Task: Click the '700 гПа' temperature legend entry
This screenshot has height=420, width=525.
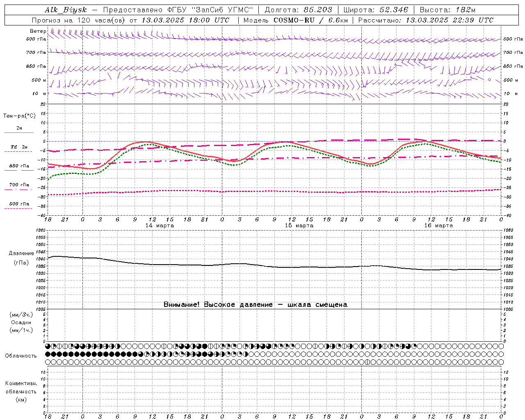Action: [x=19, y=185]
